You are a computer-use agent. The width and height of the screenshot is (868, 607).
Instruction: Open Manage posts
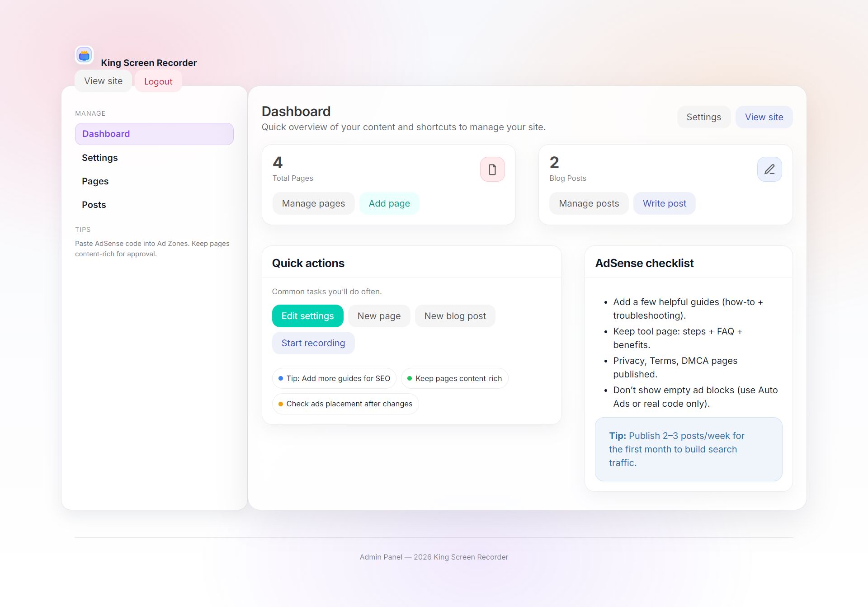(x=589, y=203)
